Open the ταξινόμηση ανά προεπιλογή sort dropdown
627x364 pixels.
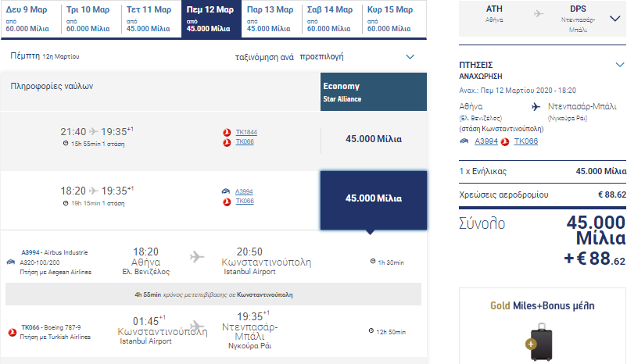[x=410, y=57]
